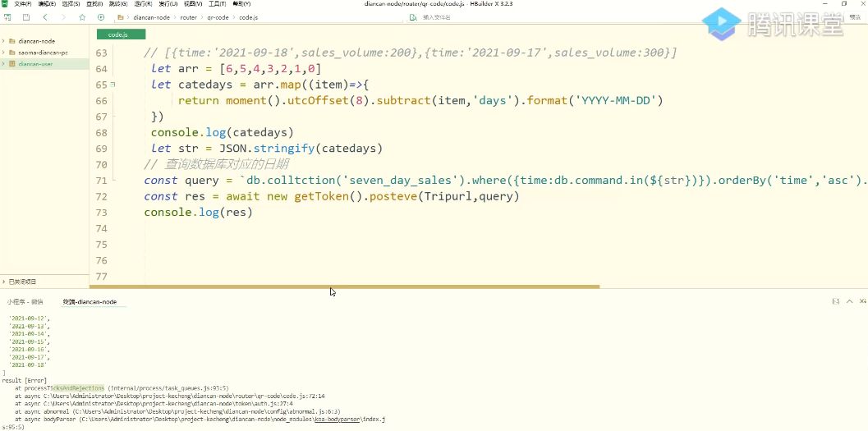
Task: Open the 选择(S) menu
Action: click(x=71, y=4)
